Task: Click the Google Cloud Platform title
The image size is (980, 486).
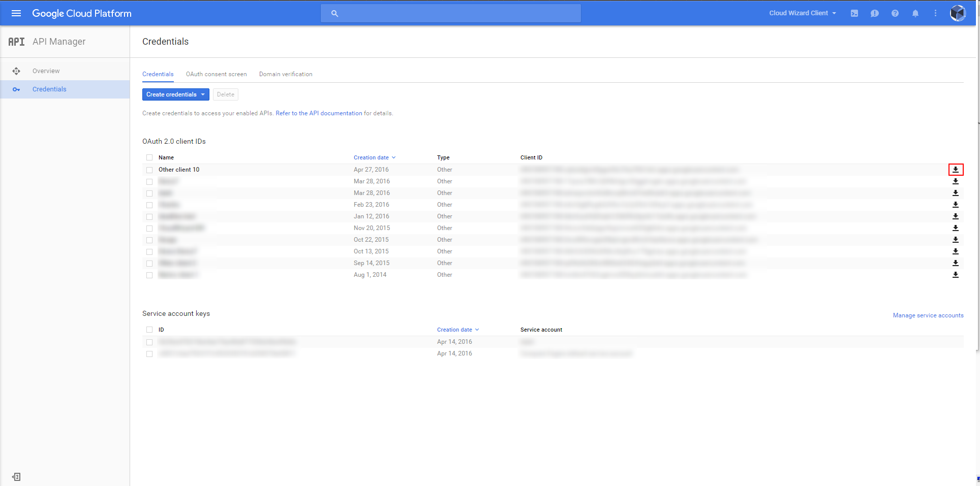Action: [x=82, y=13]
